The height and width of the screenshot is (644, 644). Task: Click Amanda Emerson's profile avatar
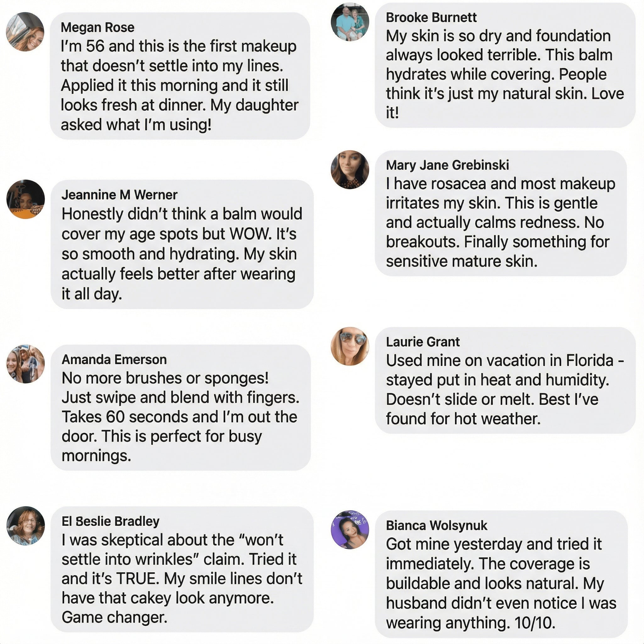(x=26, y=364)
